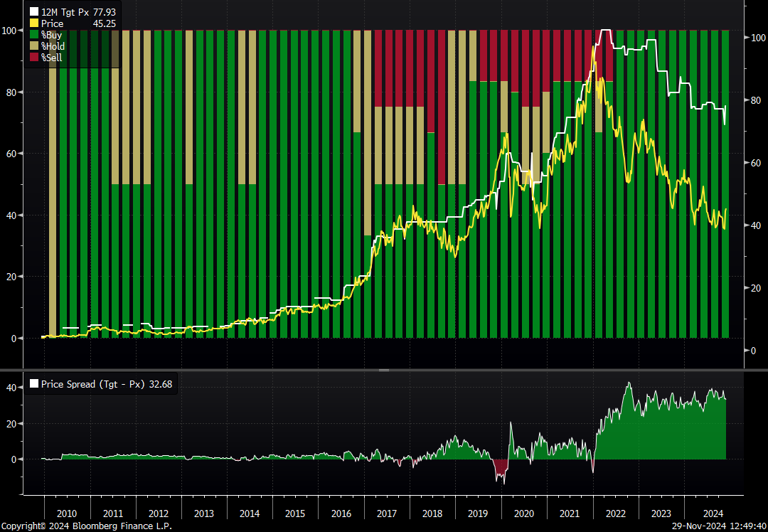Click the panel splitter grip between charts
Image resolution: width=768 pixels, height=532 pixels.
[383, 371]
